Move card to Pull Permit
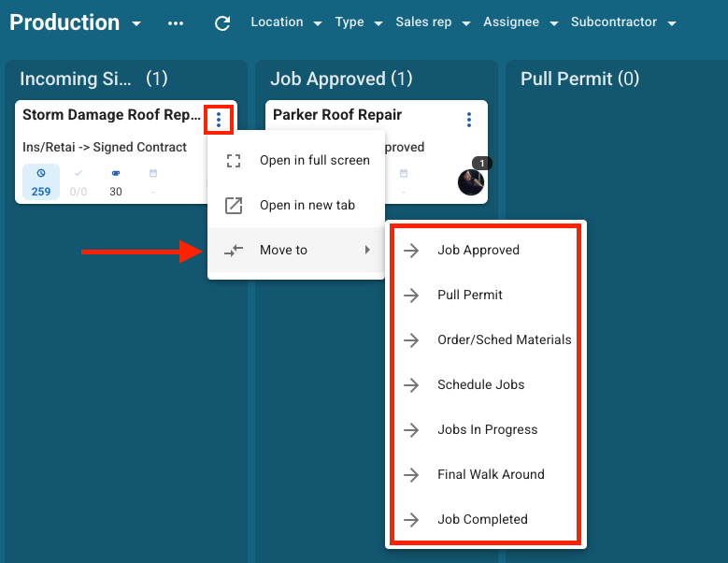 [470, 295]
